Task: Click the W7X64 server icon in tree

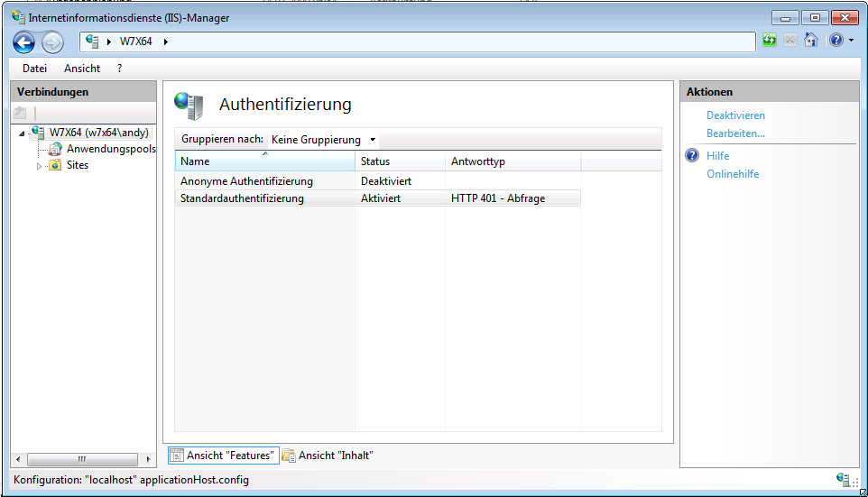Action: tap(37, 133)
